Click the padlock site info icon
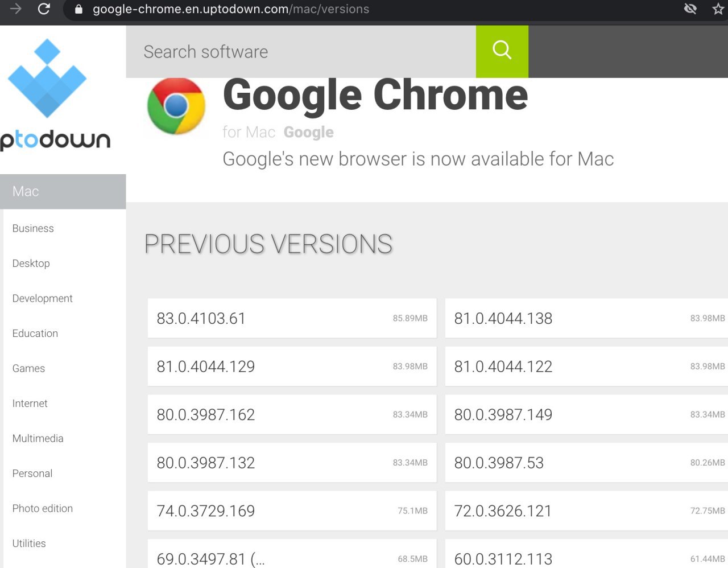 78,9
